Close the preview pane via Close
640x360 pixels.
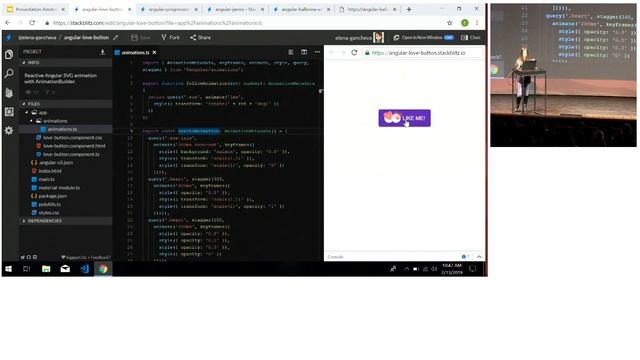471,37
